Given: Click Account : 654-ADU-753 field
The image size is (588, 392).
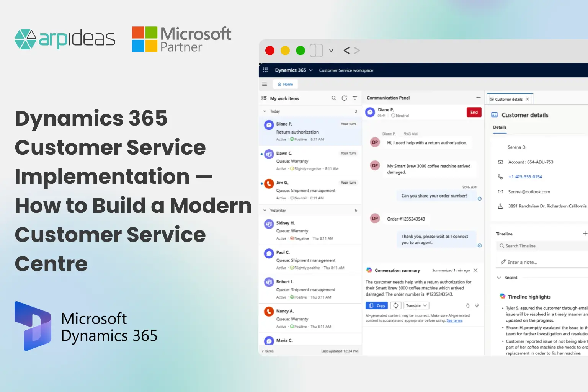Looking at the screenshot, I should point(531,162).
